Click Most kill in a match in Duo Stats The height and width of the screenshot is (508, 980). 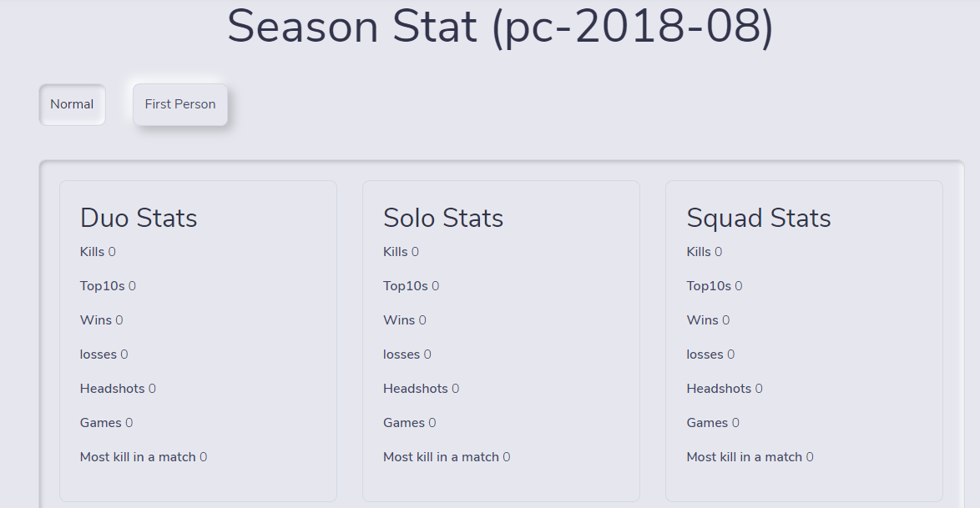point(143,457)
